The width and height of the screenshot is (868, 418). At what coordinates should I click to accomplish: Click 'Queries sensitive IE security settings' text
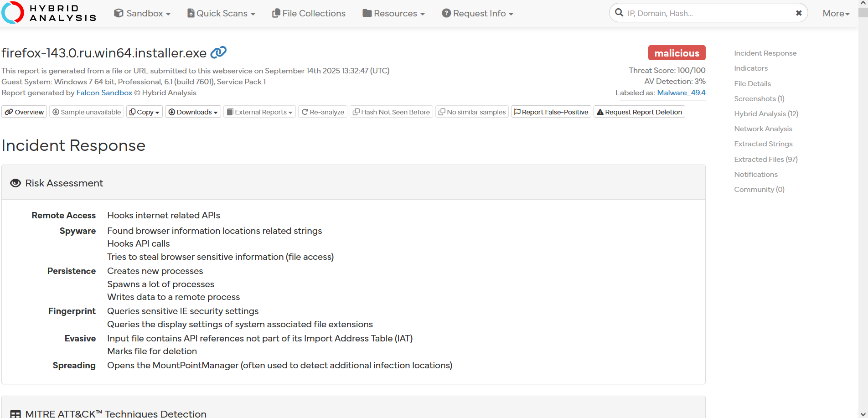pyautogui.click(x=183, y=311)
